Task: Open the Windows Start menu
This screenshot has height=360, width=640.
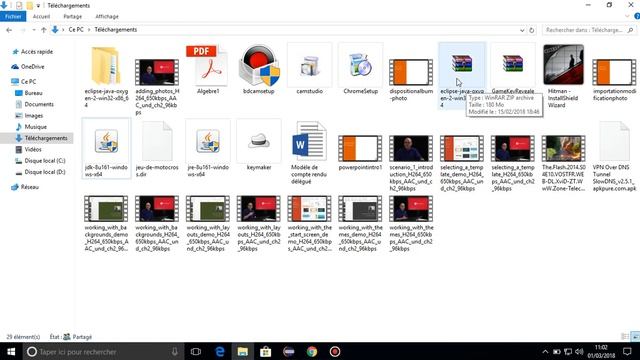Action: 11,351
